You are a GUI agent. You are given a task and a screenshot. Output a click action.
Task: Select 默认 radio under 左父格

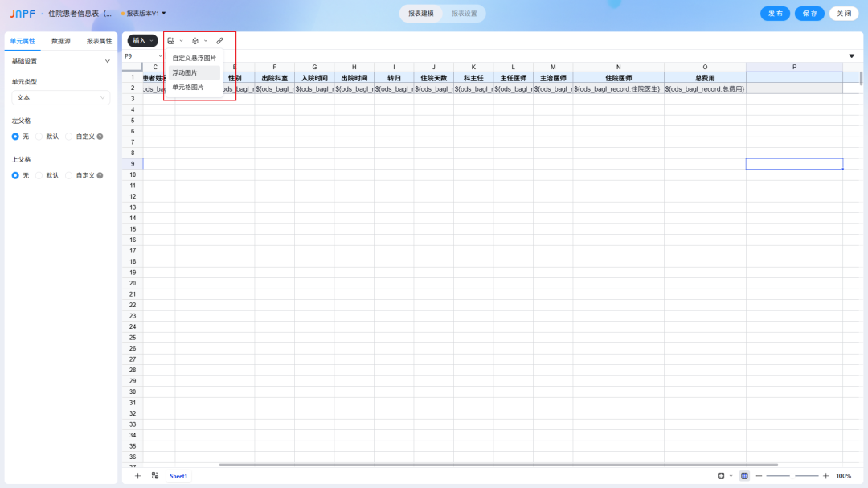click(x=39, y=137)
